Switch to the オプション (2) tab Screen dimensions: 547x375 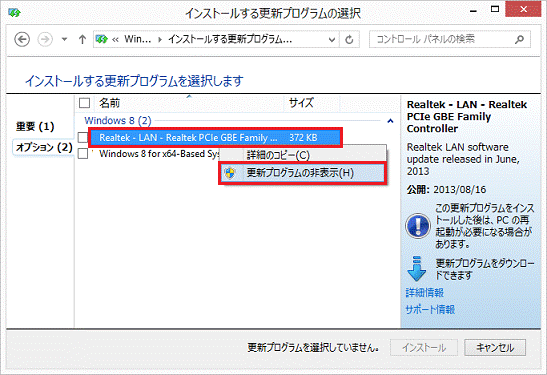pyautogui.click(x=44, y=147)
